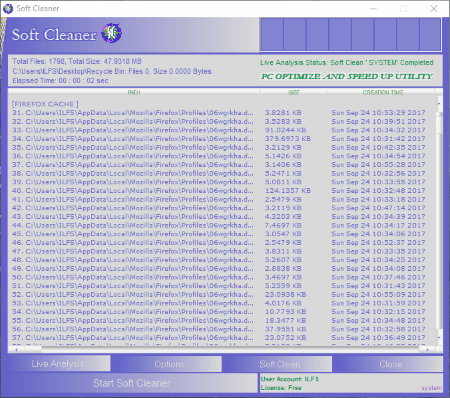
Task: Select row 57 file path
Action: 133,338
